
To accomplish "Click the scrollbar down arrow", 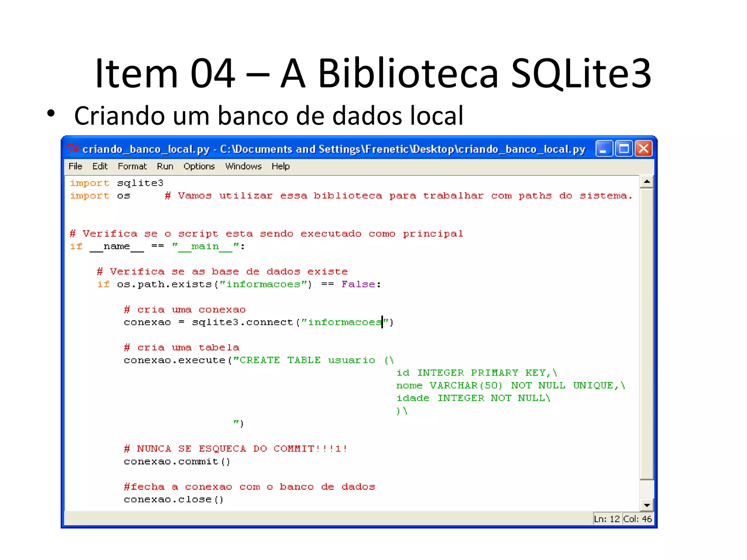I will click(647, 505).
